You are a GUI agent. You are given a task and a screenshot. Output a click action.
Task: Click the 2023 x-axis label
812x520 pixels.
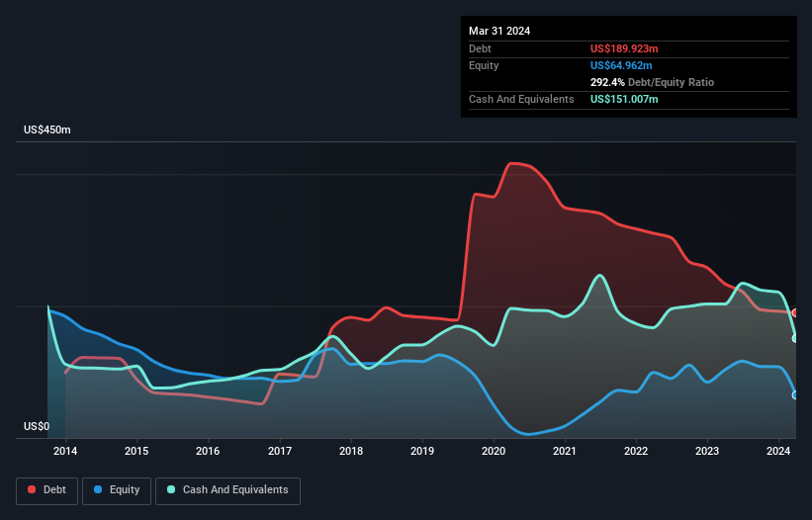click(x=707, y=451)
